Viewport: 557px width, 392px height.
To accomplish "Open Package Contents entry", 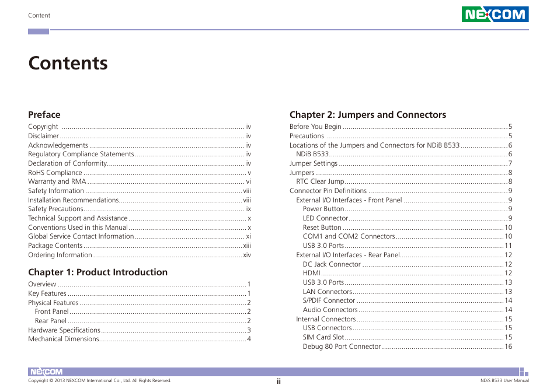I will click(x=140, y=246).
